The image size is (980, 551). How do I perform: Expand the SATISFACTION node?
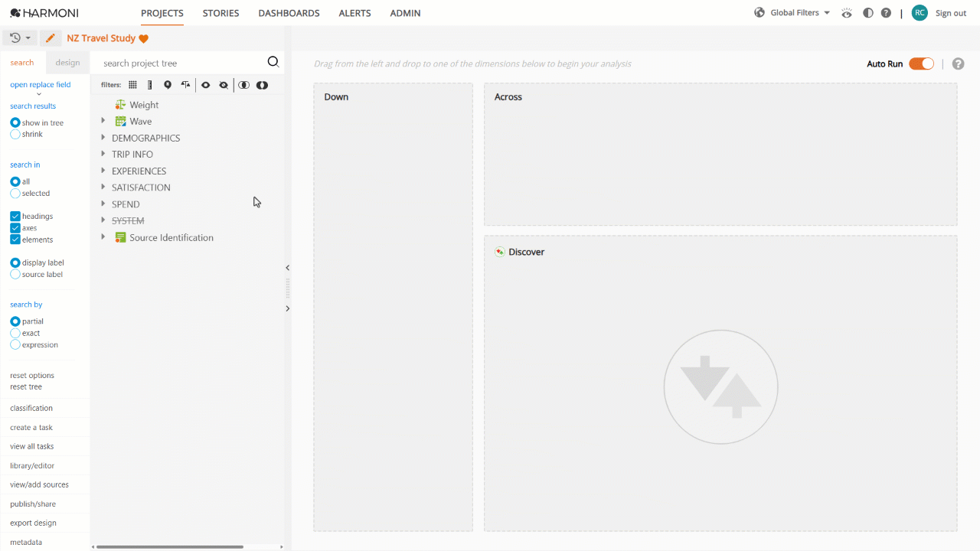pos(103,187)
